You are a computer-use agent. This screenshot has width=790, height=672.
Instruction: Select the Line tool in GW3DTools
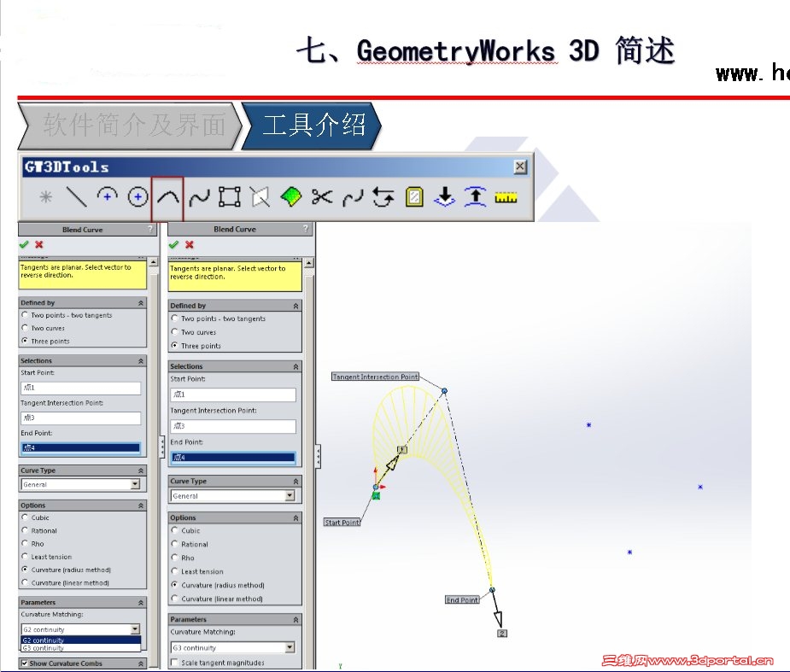(x=77, y=196)
